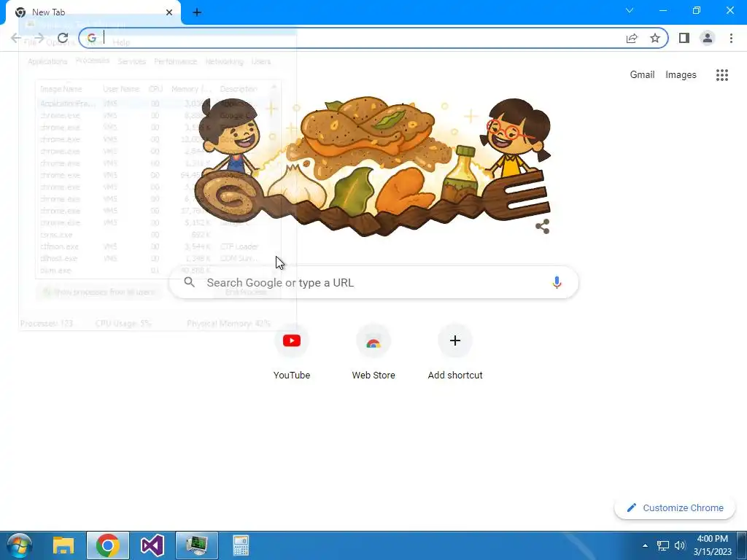Show hidden system tray icons
Screen dimensions: 747x560
tap(645, 545)
